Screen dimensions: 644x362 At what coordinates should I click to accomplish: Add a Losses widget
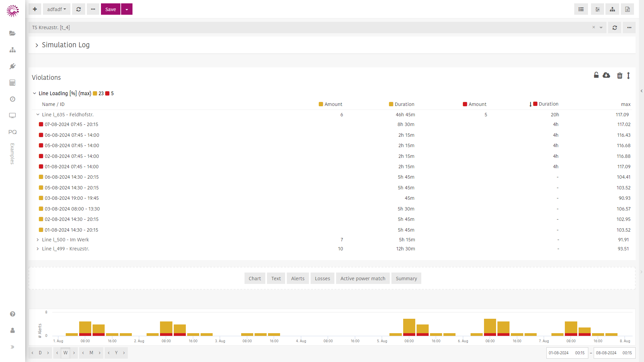coord(322,278)
